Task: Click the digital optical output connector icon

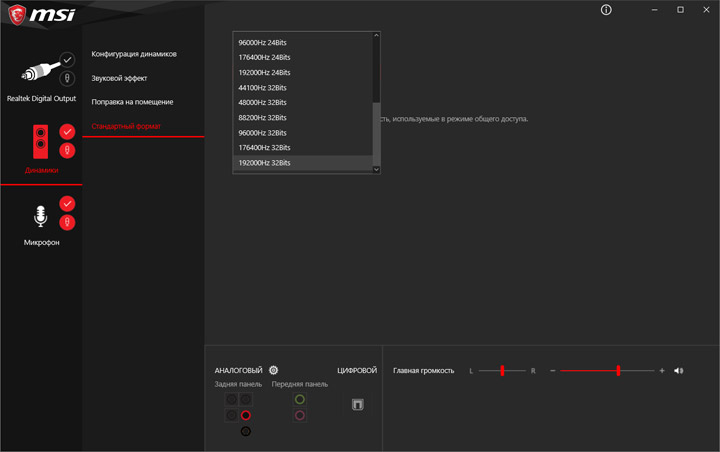Action: pos(358,404)
